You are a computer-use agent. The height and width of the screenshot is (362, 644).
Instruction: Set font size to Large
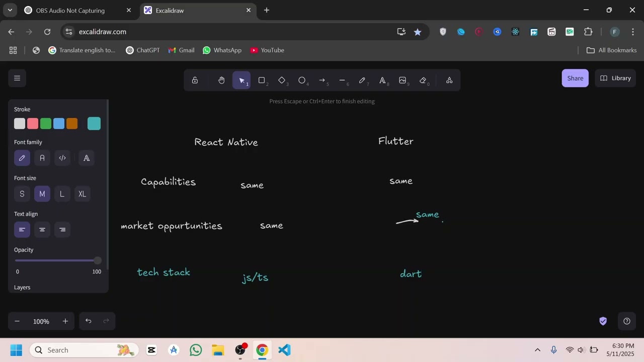click(x=62, y=194)
